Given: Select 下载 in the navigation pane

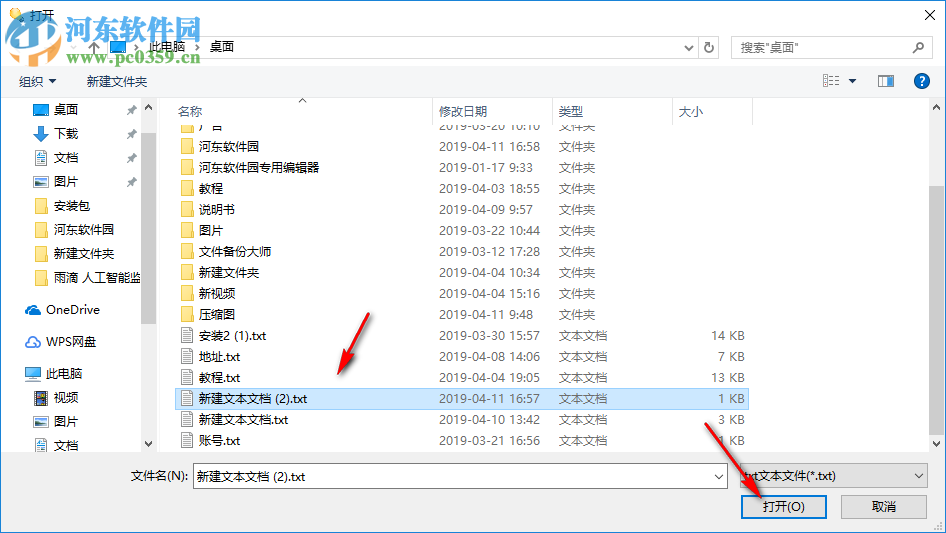Looking at the screenshot, I should (x=66, y=133).
